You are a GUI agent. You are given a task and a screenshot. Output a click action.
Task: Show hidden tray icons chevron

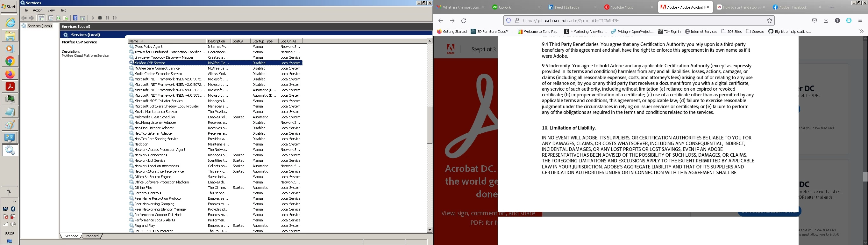coord(14,202)
